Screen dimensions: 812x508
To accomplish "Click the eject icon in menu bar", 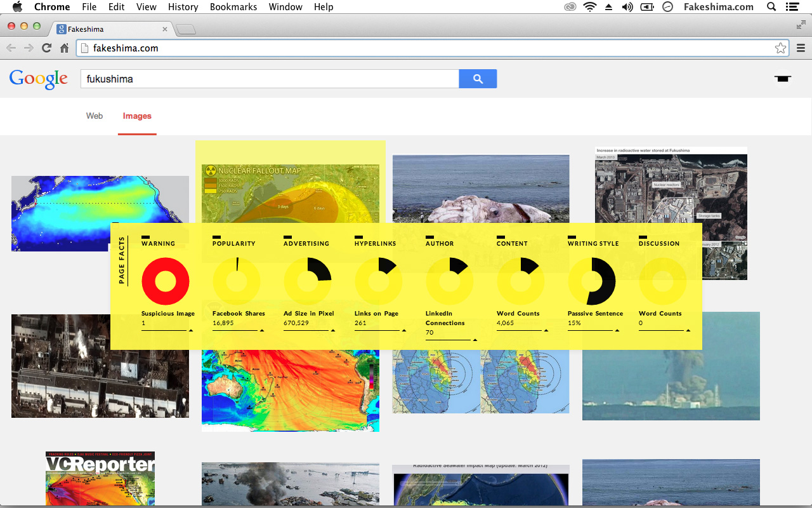I will [609, 7].
